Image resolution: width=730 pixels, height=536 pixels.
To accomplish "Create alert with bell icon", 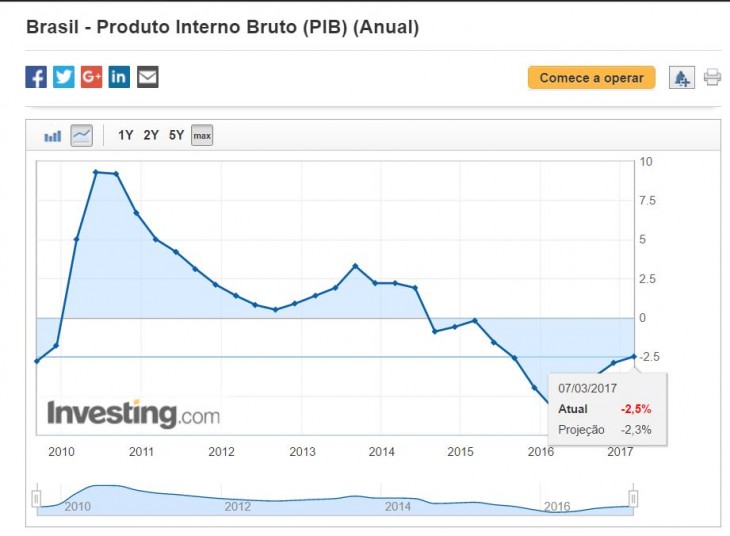I will coord(682,78).
